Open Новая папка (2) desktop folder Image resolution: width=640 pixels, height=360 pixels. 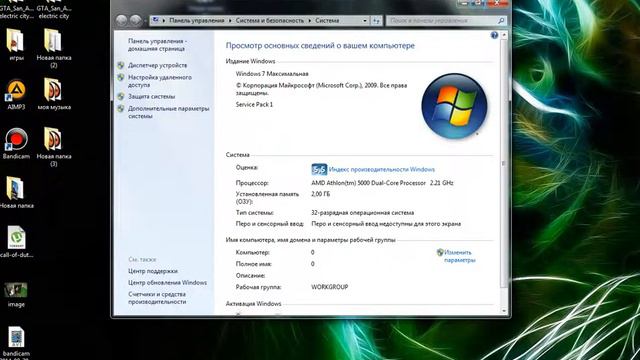53,48
